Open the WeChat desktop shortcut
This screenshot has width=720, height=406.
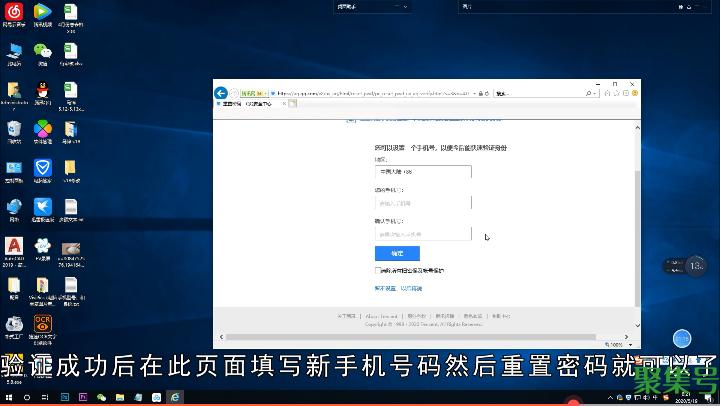(42, 51)
